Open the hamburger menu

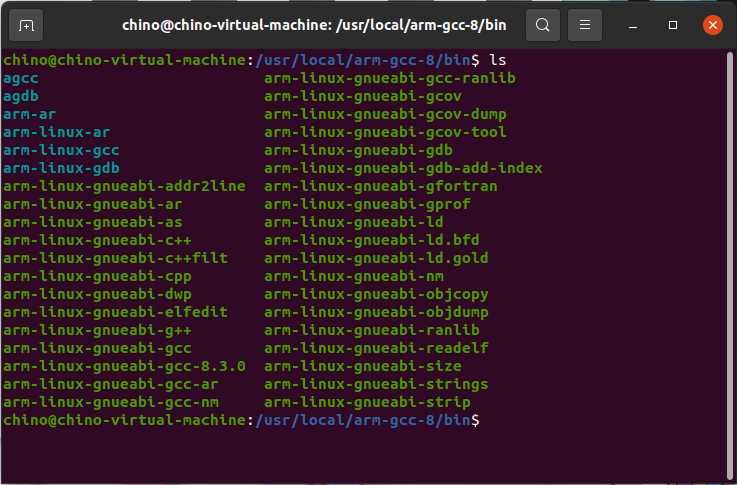point(585,25)
